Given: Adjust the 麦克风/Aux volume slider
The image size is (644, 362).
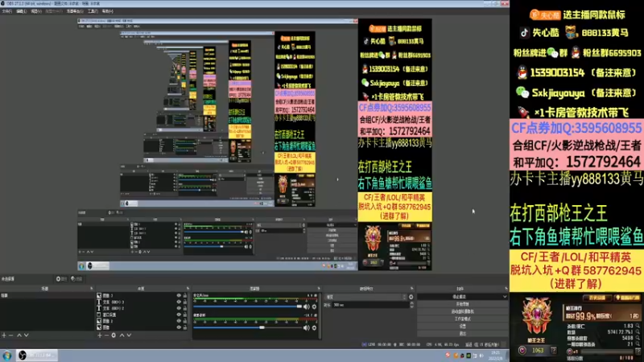Looking at the screenshot, I should click(248, 306).
